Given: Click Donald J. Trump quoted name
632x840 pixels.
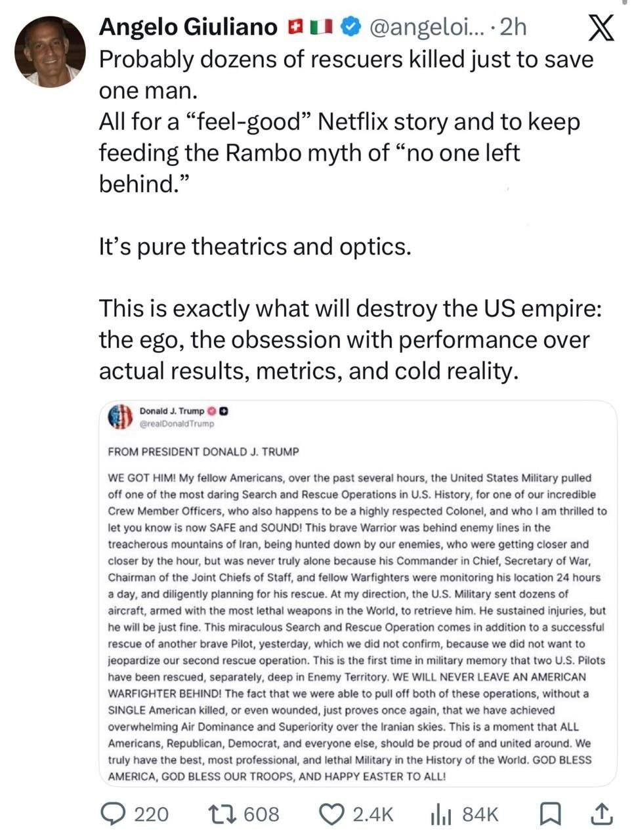Looking at the screenshot, I should 172,411.
